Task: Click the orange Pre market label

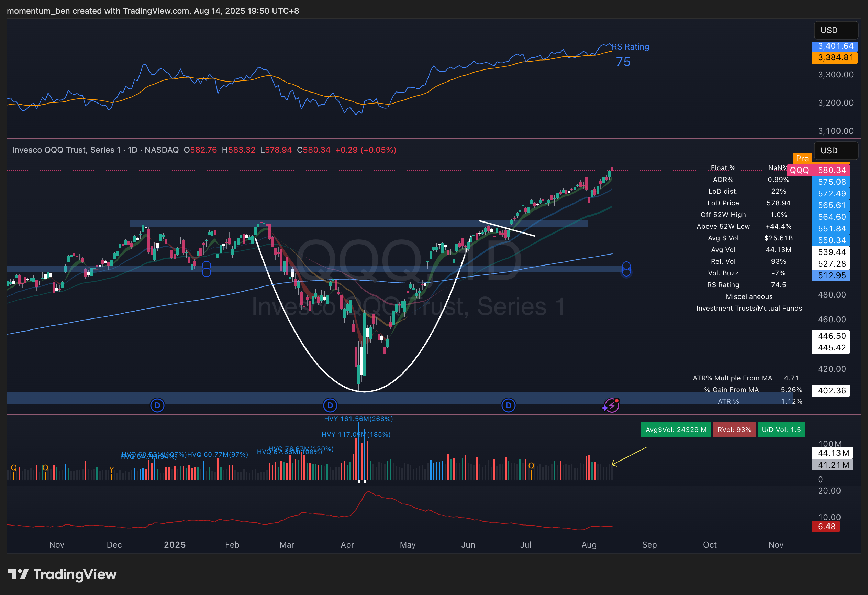Action: 802,159
